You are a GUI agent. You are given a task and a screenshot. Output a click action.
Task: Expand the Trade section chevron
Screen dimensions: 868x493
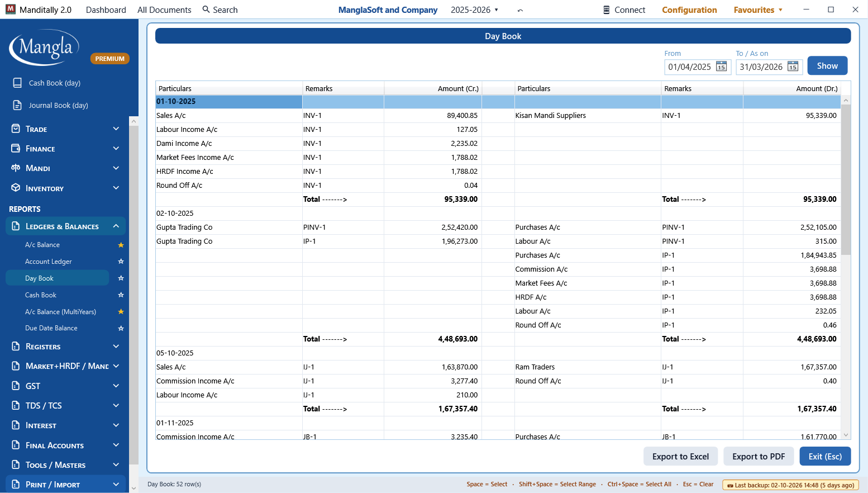tap(116, 129)
